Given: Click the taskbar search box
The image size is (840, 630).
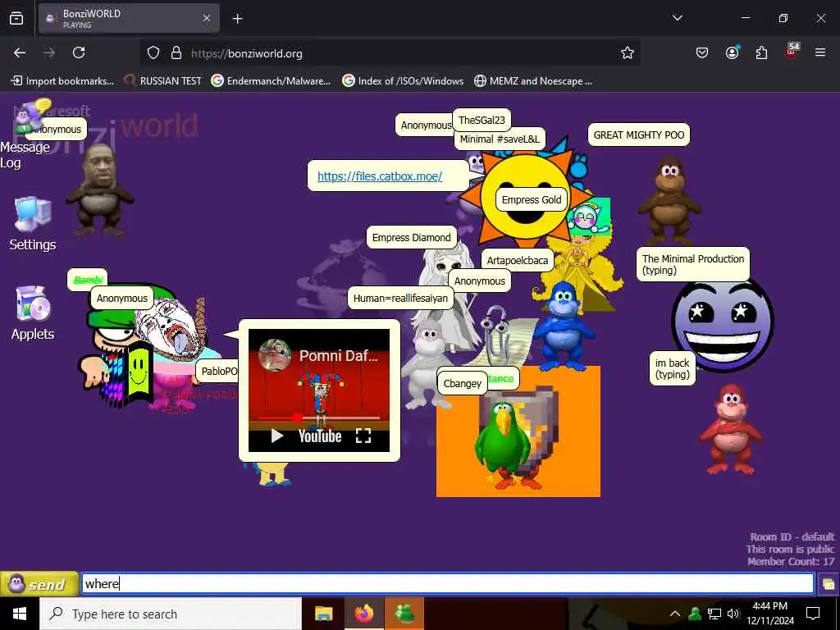Looking at the screenshot, I should point(171,614).
